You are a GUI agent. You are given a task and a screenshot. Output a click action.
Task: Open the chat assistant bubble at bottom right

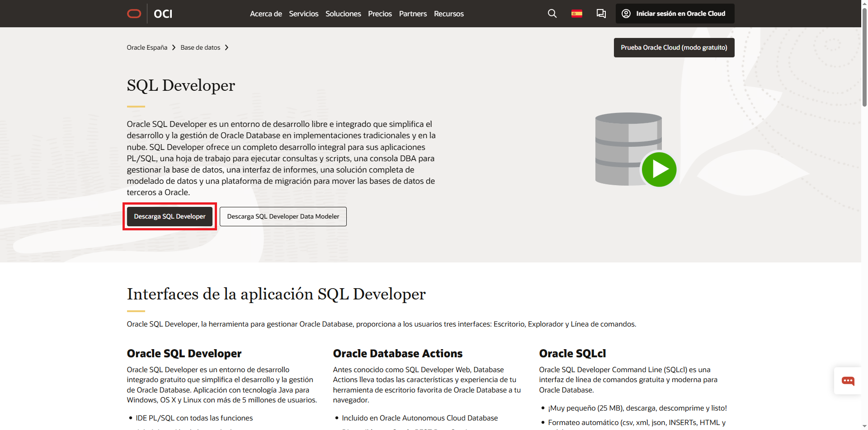(848, 381)
